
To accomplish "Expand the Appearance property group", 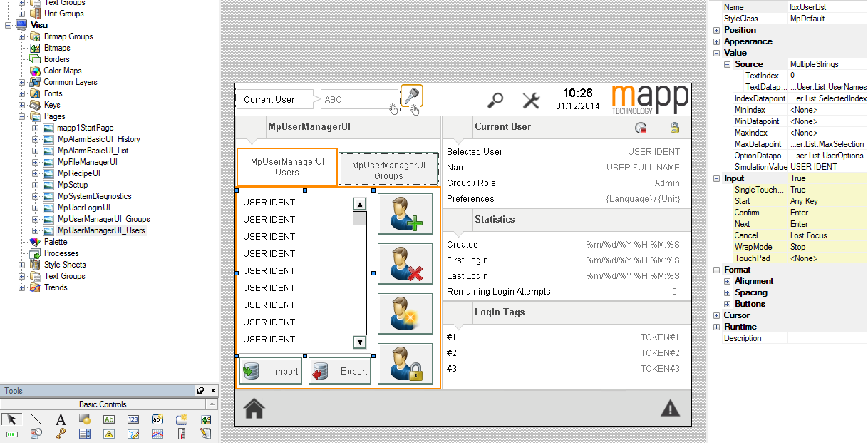I will coord(717,41).
